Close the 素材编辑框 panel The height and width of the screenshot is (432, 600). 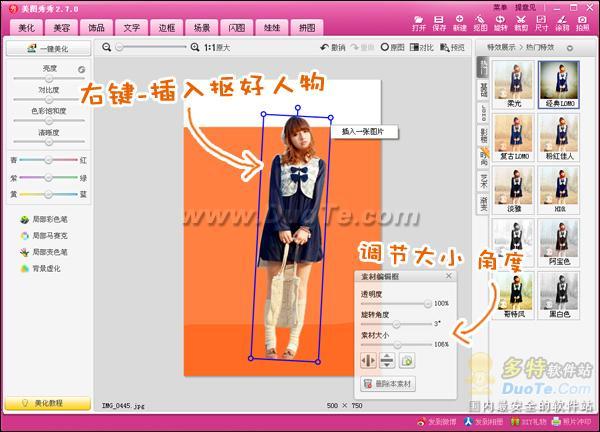pyautogui.click(x=449, y=276)
